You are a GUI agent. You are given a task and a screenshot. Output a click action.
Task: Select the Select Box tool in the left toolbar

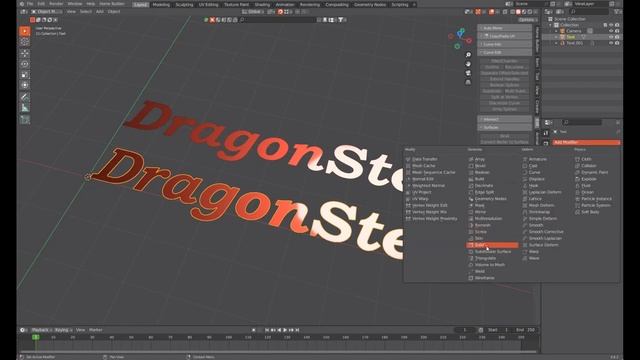click(x=25, y=31)
